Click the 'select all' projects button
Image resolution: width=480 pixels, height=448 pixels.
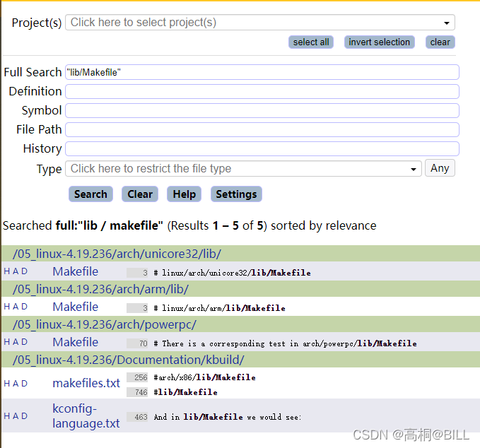coord(311,42)
